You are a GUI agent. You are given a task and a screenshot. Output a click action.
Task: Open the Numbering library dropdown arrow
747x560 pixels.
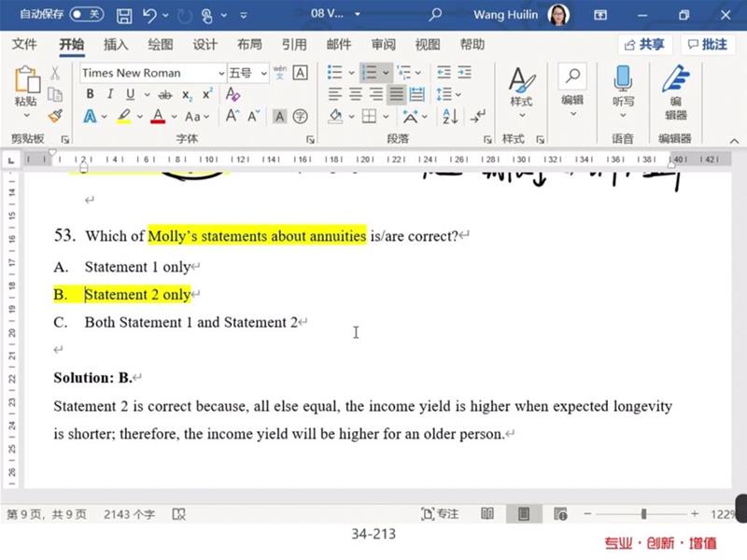(386, 73)
